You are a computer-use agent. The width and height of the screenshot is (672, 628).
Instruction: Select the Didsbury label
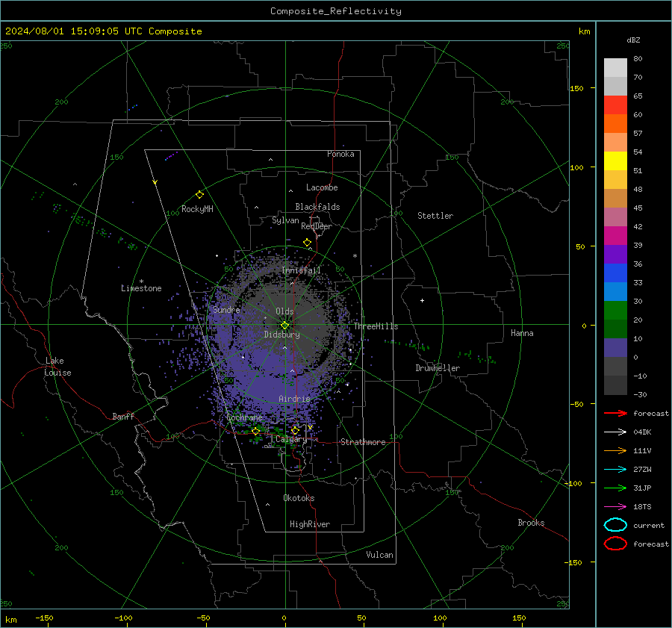click(281, 335)
